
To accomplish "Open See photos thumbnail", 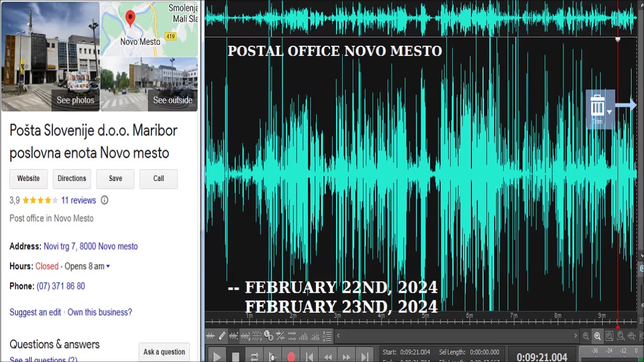I will coord(50,56).
